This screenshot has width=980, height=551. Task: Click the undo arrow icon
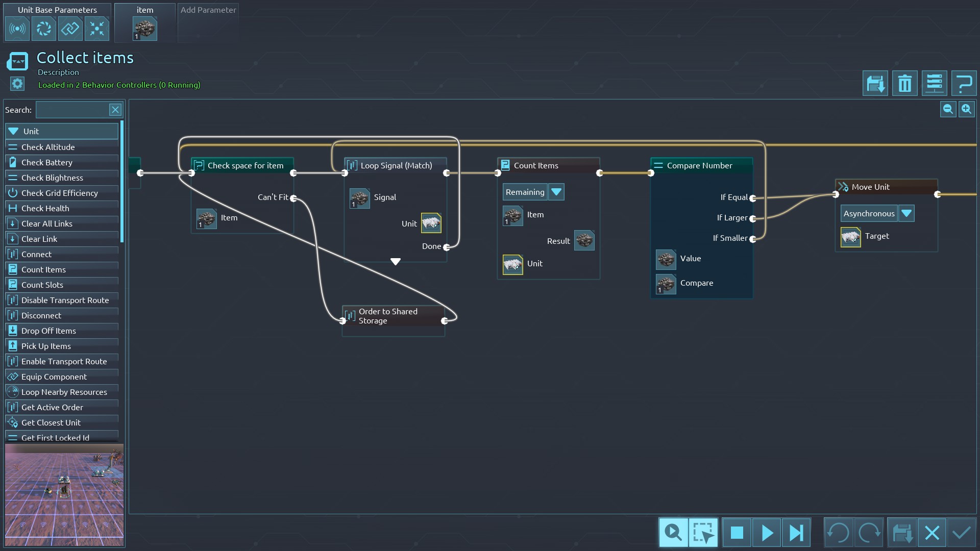(x=838, y=533)
